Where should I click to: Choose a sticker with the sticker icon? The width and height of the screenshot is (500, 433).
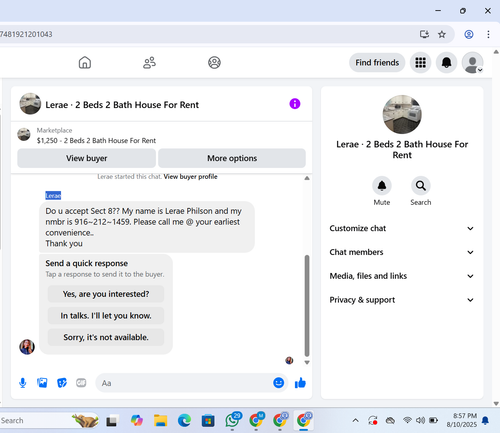click(62, 383)
